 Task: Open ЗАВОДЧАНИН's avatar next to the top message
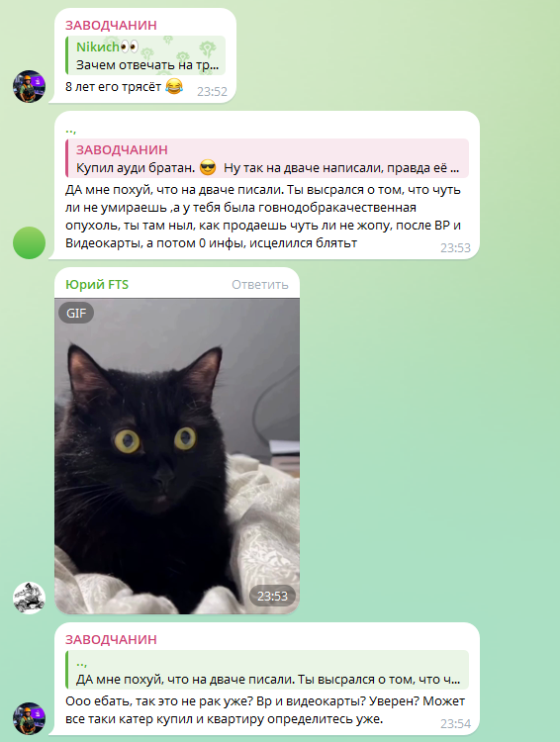coord(29,86)
